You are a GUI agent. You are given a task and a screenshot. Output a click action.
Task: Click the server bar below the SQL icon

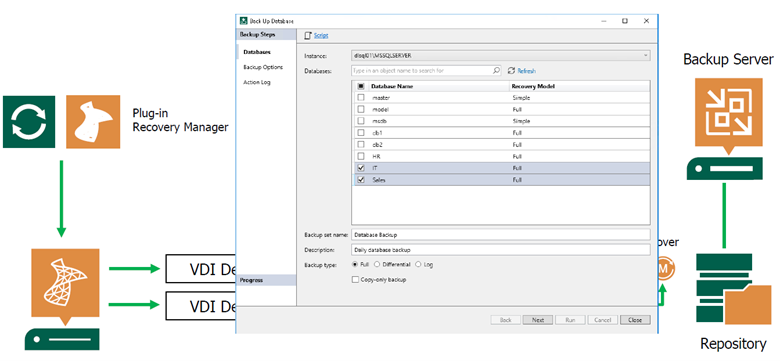(62, 339)
